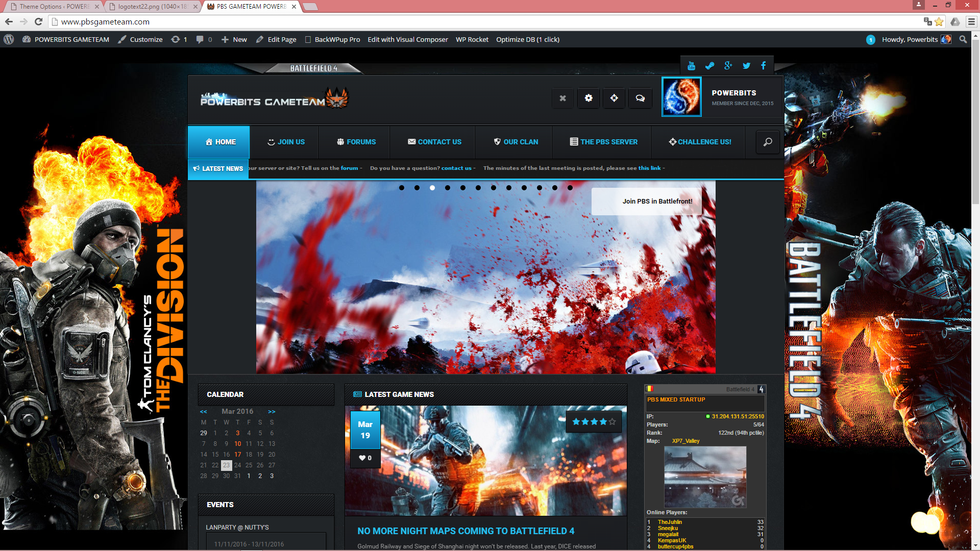Open the Facebook social icon

[764, 66]
